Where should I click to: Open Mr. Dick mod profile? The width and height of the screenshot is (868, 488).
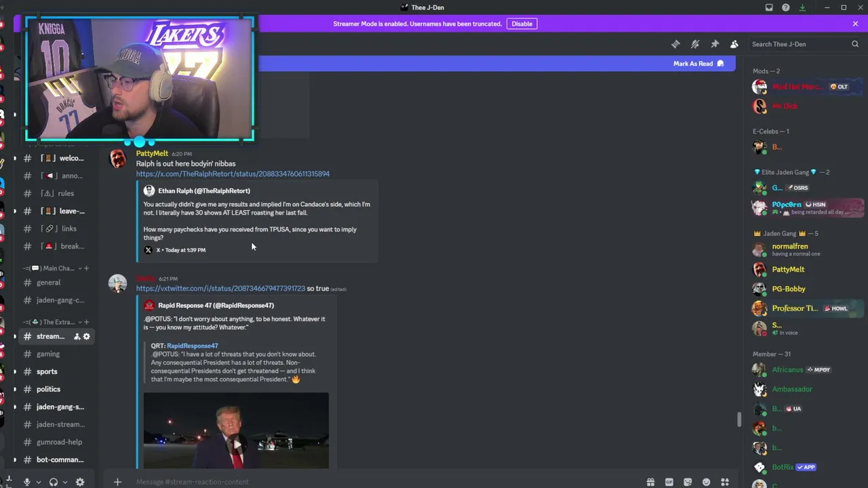(807, 106)
